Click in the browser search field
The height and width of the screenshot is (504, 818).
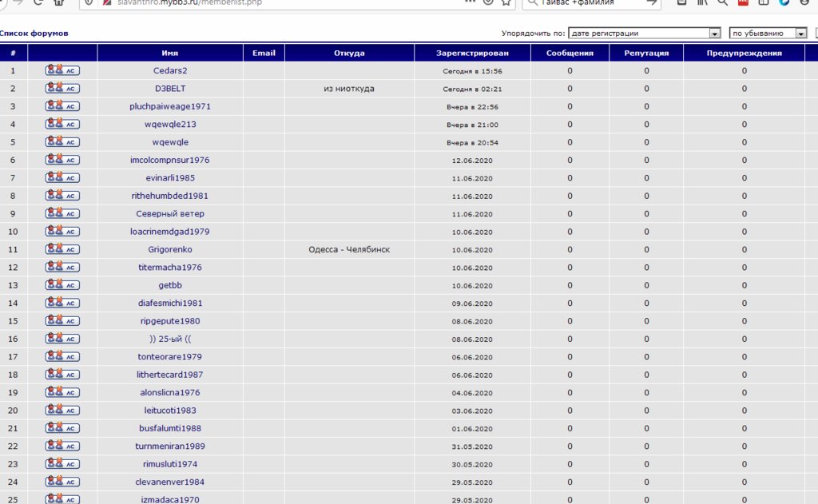click(591, 3)
